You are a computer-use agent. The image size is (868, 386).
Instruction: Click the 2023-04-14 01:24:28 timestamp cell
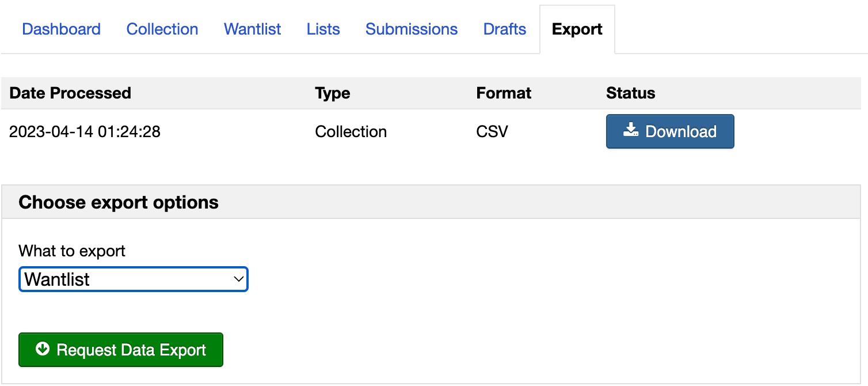[85, 132]
